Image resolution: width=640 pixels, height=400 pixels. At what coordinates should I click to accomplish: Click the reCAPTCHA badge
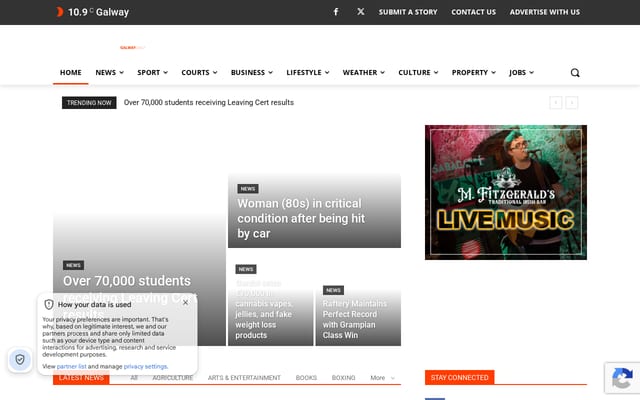pos(622,378)
